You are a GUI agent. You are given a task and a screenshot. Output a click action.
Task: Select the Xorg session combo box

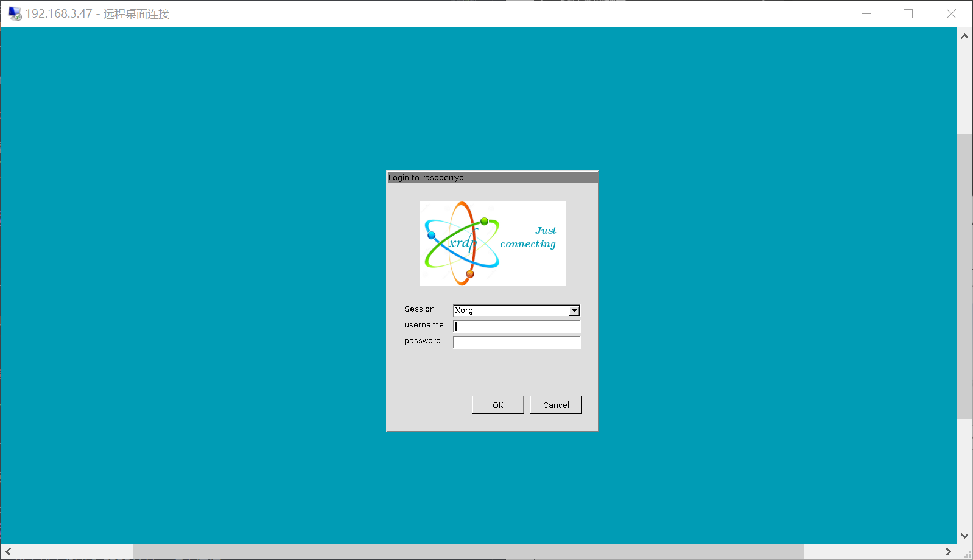click(x=516, y=310)
